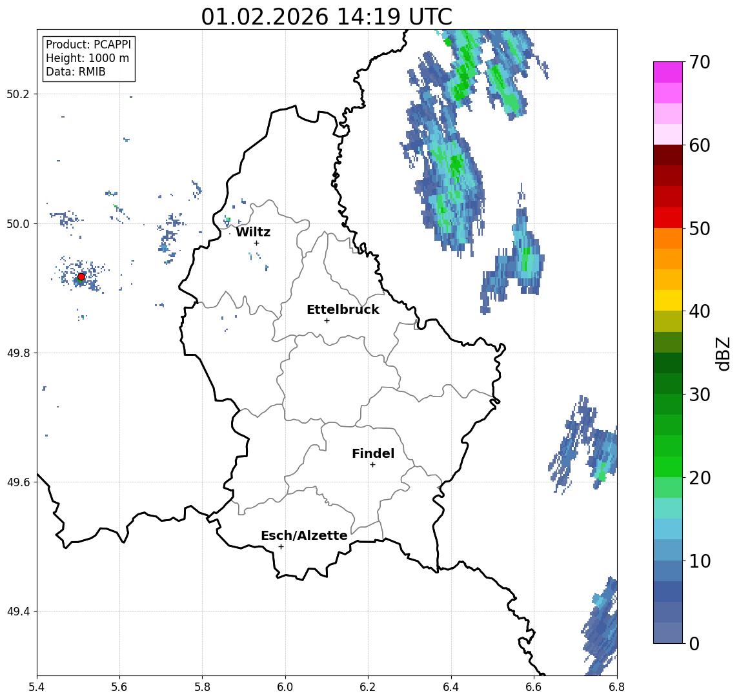Click the longitude tick label 6.8
739x700 pixels.
pyautogui.click(x=616, y=687)
